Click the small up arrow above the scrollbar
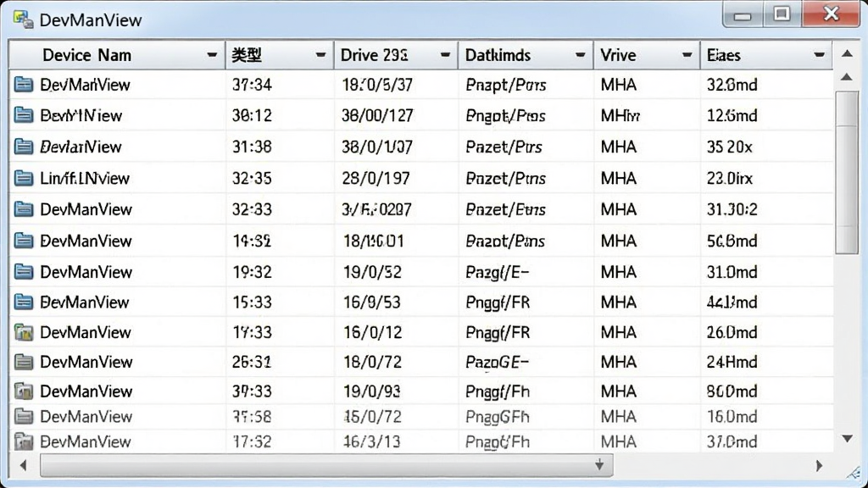The image size is (868, 488). pos(847,53)
